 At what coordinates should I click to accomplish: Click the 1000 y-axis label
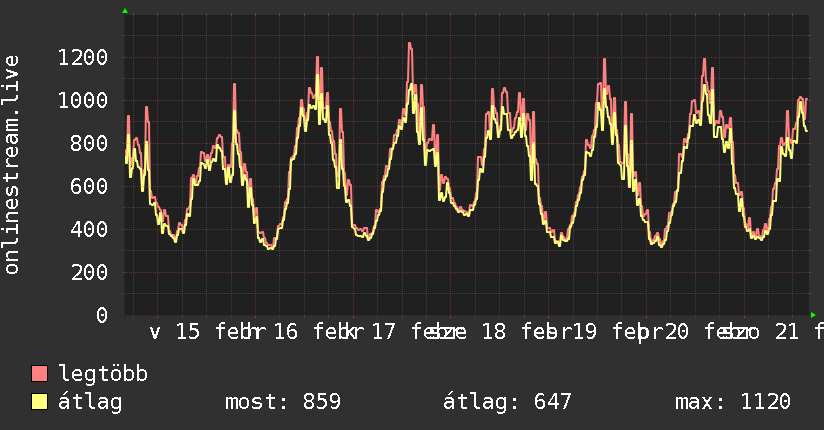tap(83, 100)
